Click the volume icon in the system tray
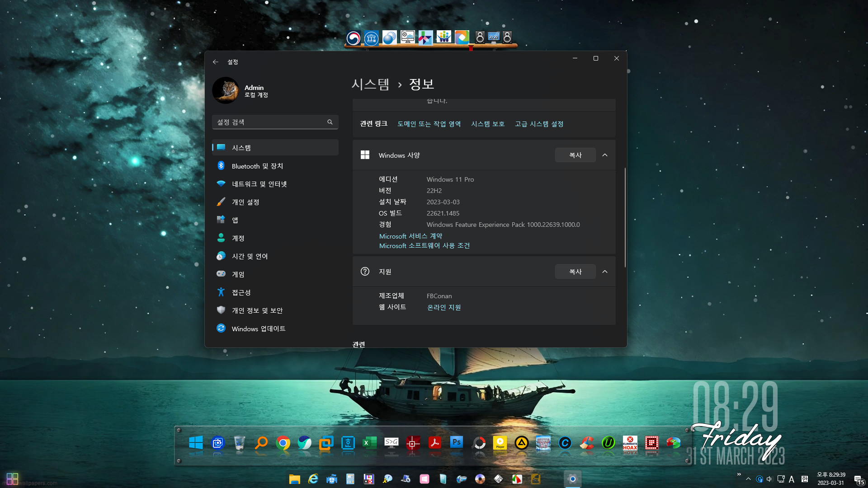The width and height of the screenshot is (868, 488). pyautogui.click(x=769, y=479)
